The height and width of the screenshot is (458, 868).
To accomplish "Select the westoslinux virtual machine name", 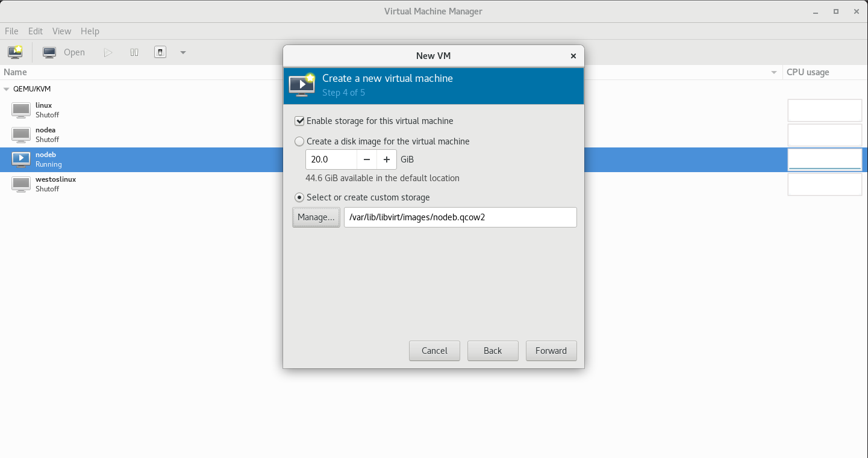I will pyautogui.click(x=55, y=179).
